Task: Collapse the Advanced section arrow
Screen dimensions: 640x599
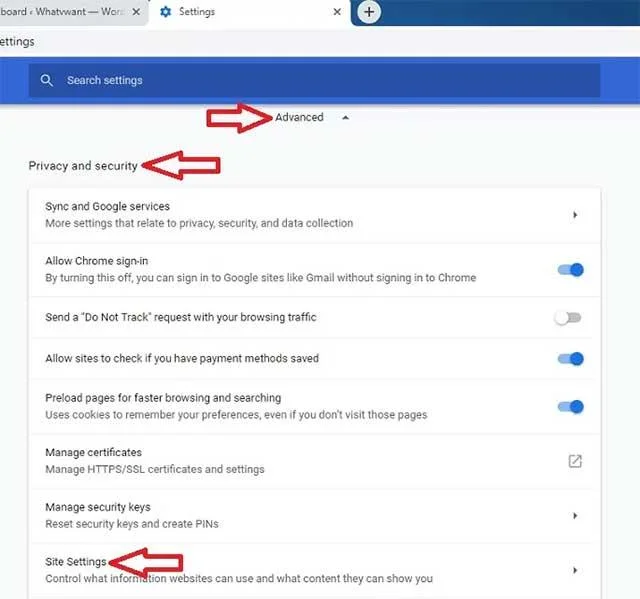Action: pyautogui.click(x=345, y=118)
